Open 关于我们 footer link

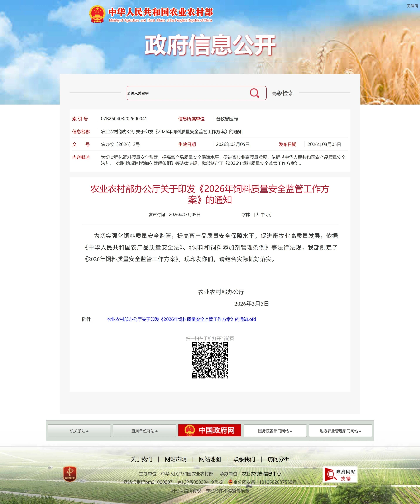tap(141, 459)
